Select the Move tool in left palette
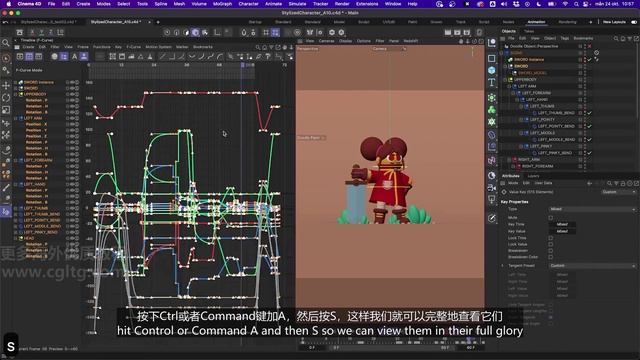The width and height of the screenshot is (640, 360). click(6, 86)
